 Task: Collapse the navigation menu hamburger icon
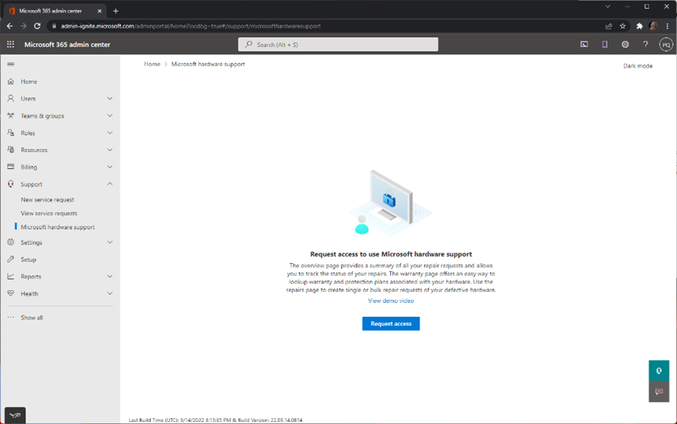[x=10, y=64]
